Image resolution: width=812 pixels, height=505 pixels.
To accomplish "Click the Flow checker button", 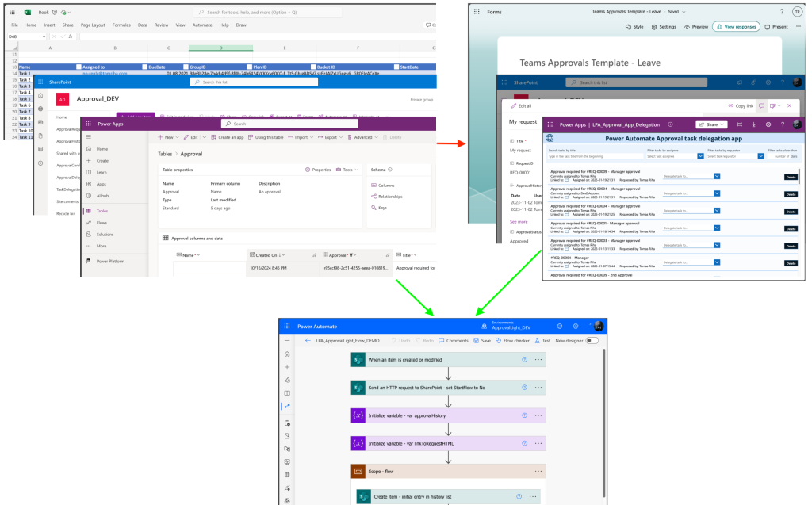I will (512, 340).
